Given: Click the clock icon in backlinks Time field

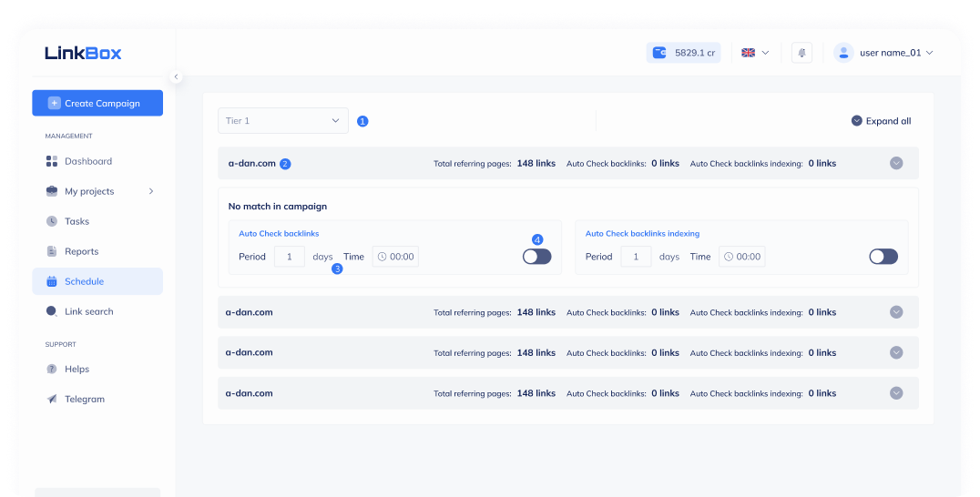Looking at the screenshot, I should pyautogui.click(x=382, y=257).
